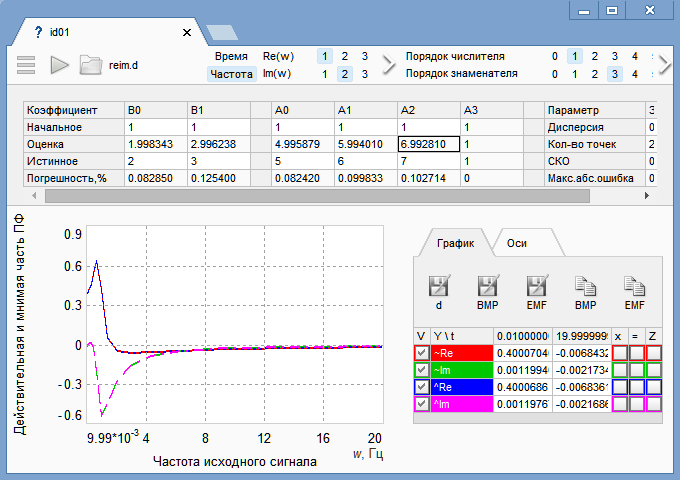
Task: Click the reim.d file name
Action: coord(123,65)
